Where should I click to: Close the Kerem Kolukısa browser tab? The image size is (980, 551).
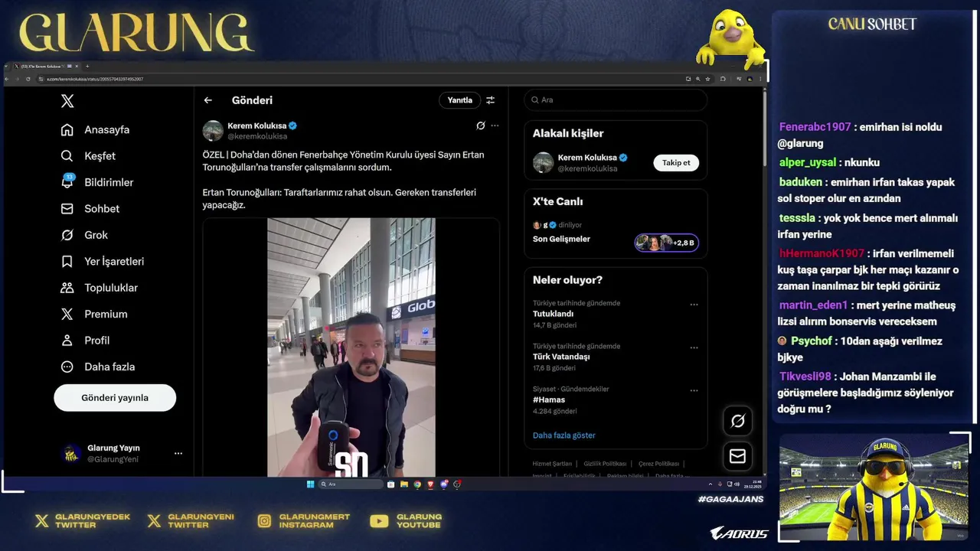point(77,67)
